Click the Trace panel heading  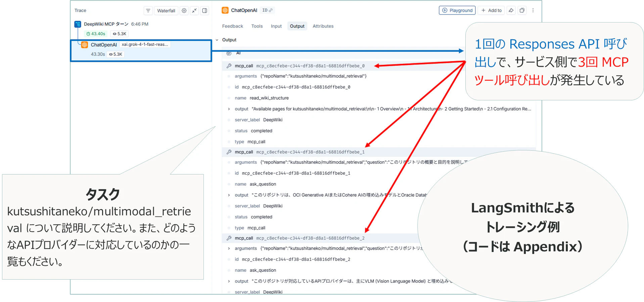point(80,10)
